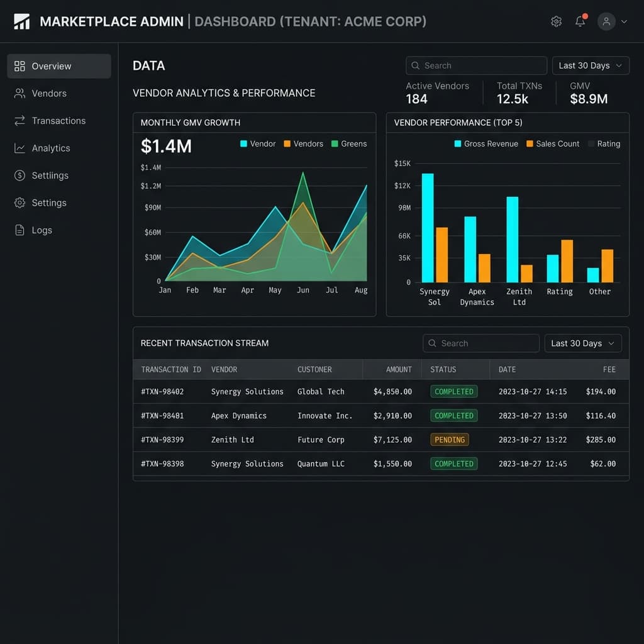Screen dimensions: 644x644
Task: Click the Logs document icon
Action: (19, 230)
